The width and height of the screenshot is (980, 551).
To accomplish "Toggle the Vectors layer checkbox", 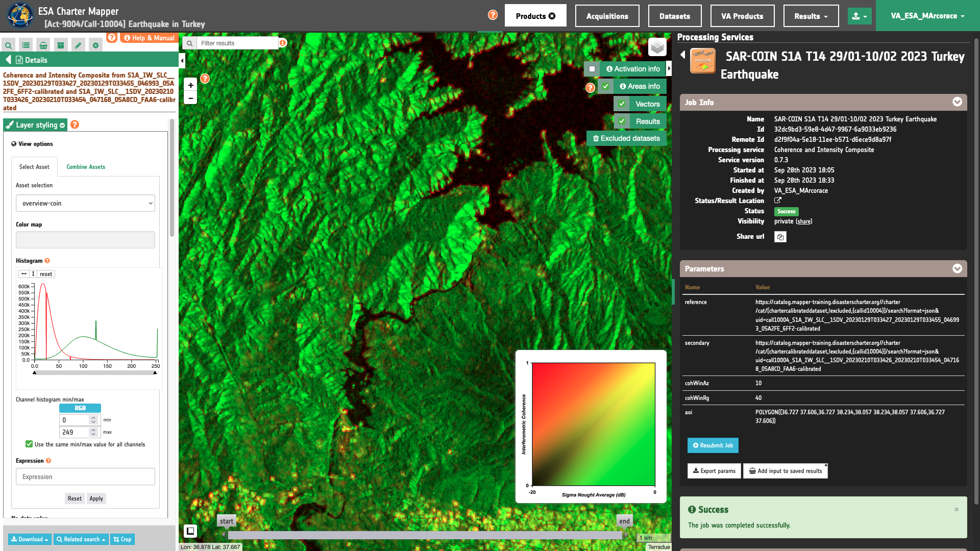I will coord(622,104).
